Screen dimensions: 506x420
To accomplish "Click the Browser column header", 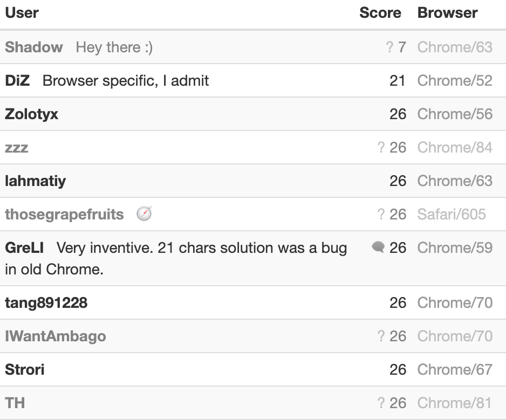I will [447, 13].
